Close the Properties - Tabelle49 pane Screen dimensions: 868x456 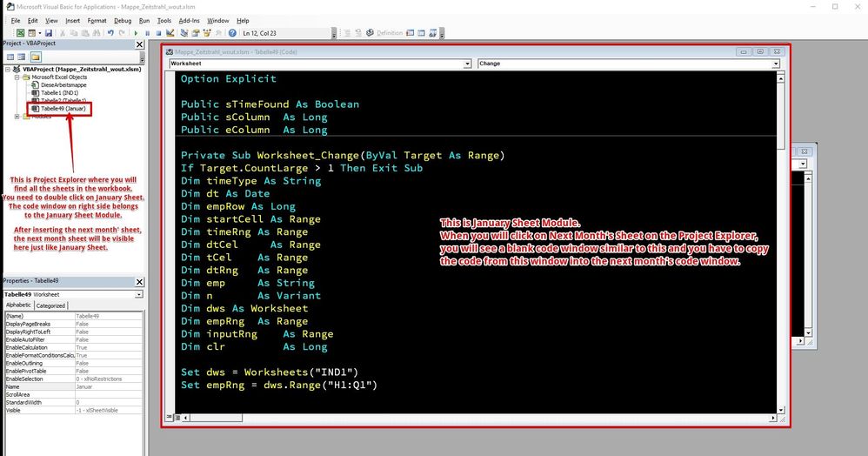139,282
